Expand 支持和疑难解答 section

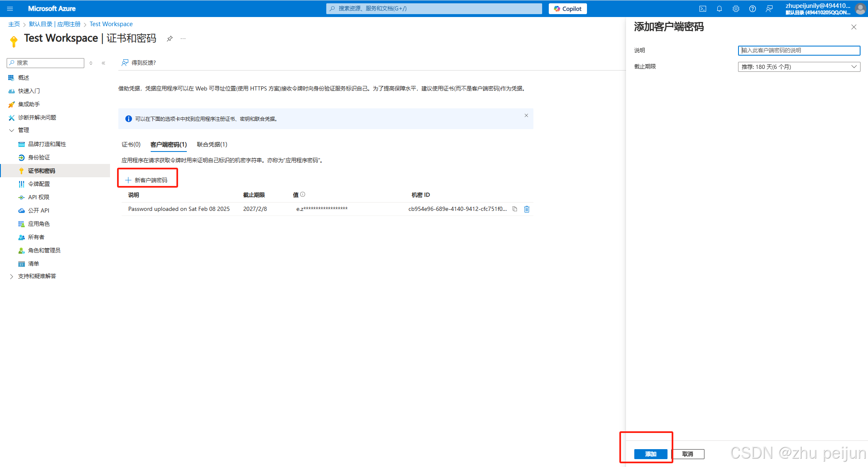(37, 276)
